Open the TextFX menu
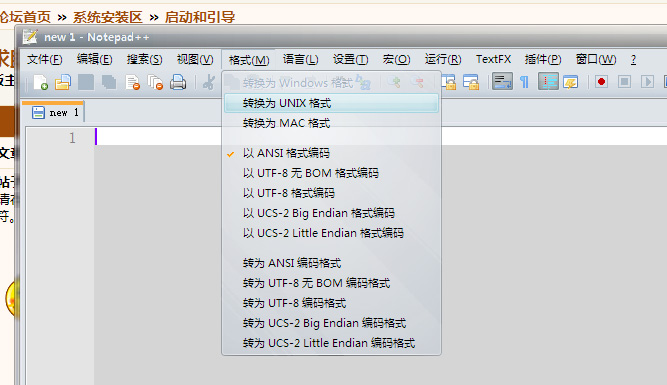The height and width of the screenshot is (385, 667). [x=493, y=60]
